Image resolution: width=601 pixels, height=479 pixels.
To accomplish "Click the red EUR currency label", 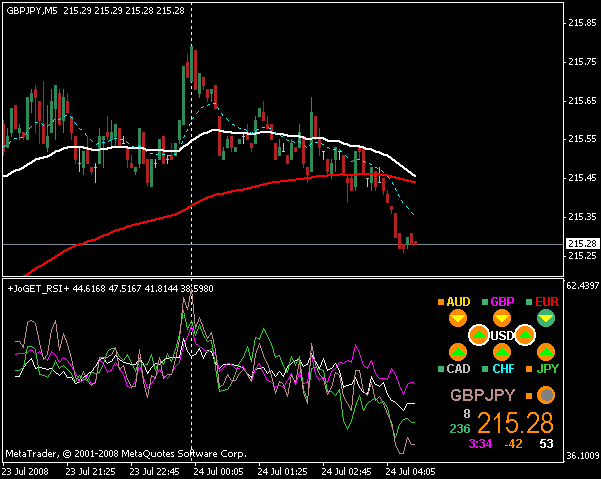I will (547, 302).
